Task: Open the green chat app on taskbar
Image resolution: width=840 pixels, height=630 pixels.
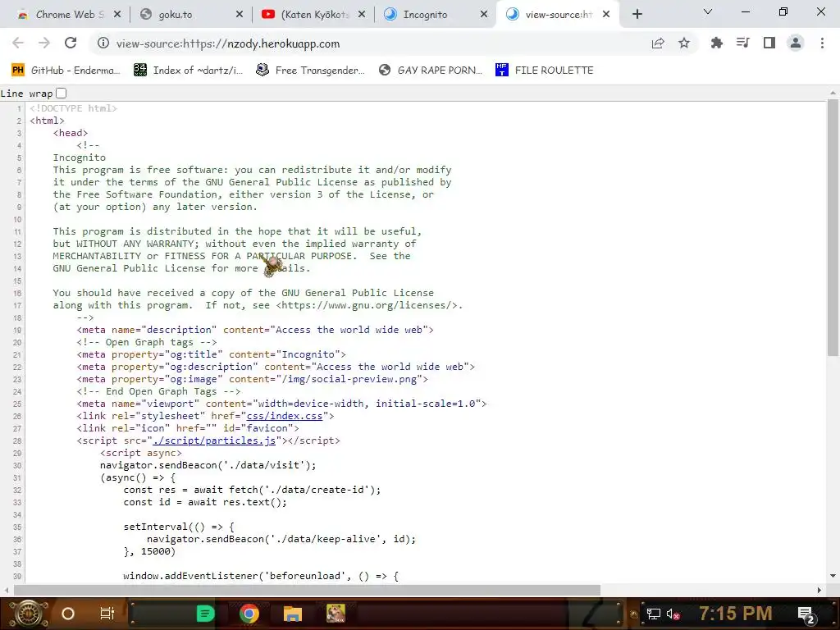Action: (205, 614)
